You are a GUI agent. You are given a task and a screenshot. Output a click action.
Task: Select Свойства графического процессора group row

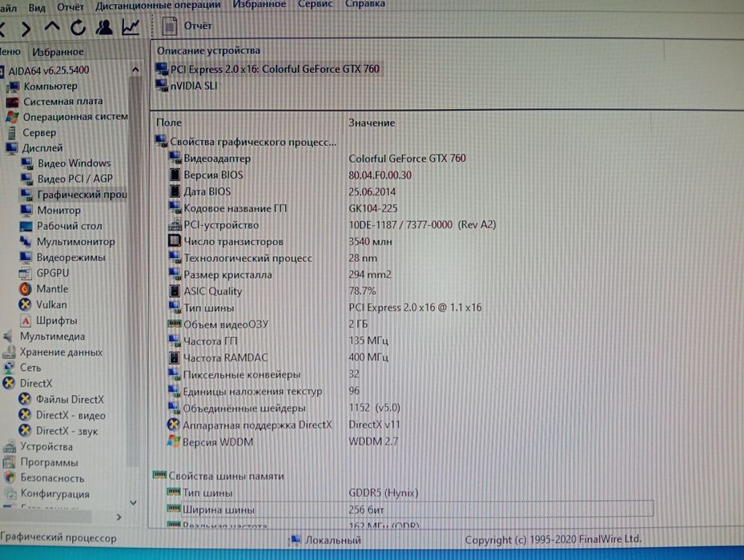[246, 142]
